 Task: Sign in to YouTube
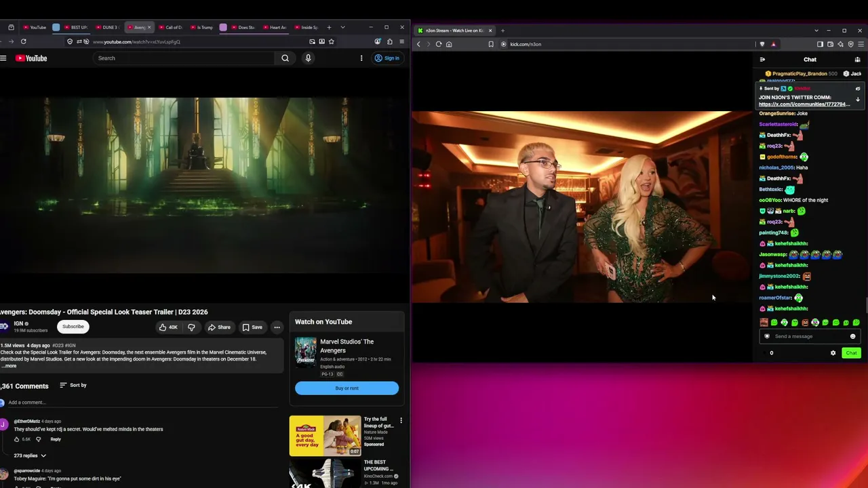click(387, 58)
